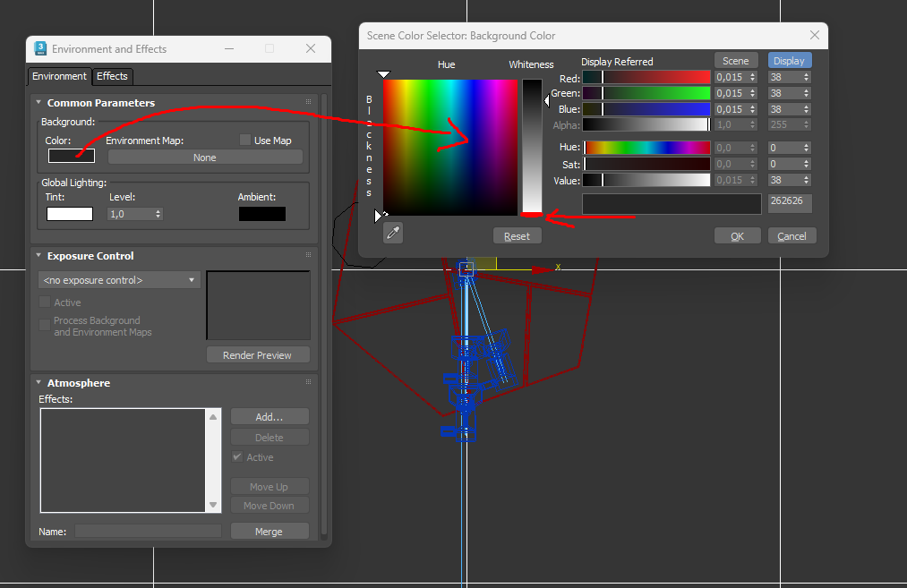
Task: Click the Blue gradient slider
Action: coord(646,109)
